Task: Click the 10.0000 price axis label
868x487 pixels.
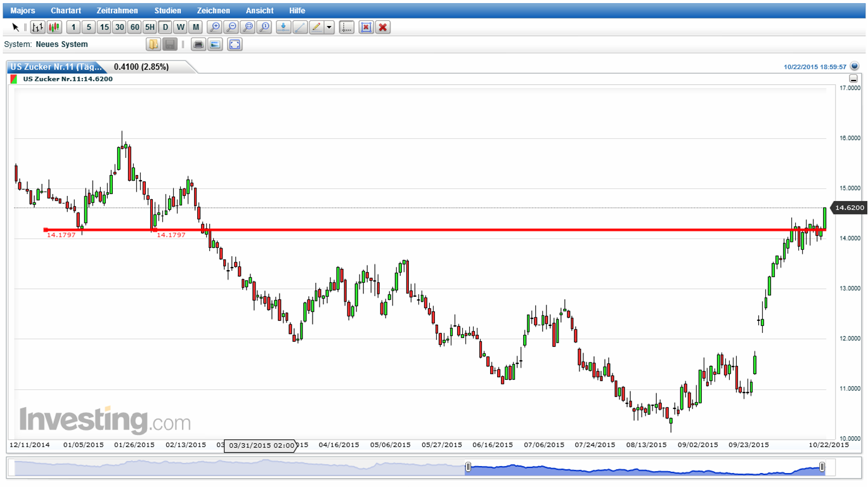Action: point(850,439)
